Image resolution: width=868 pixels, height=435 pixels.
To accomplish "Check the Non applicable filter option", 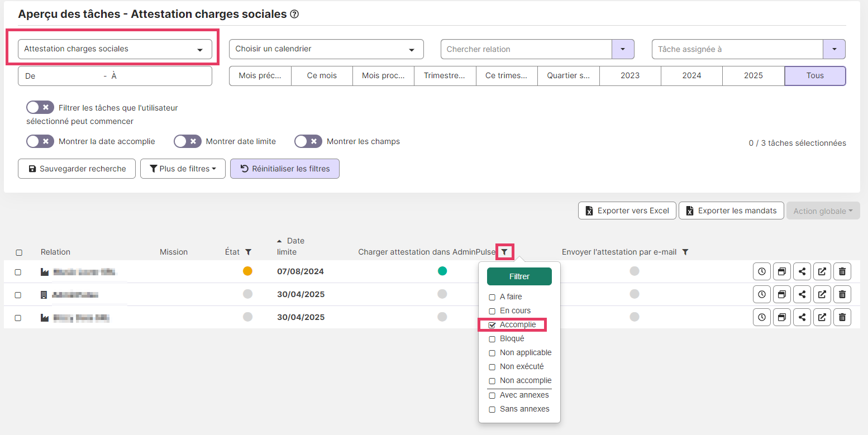I will coord(492,353).
